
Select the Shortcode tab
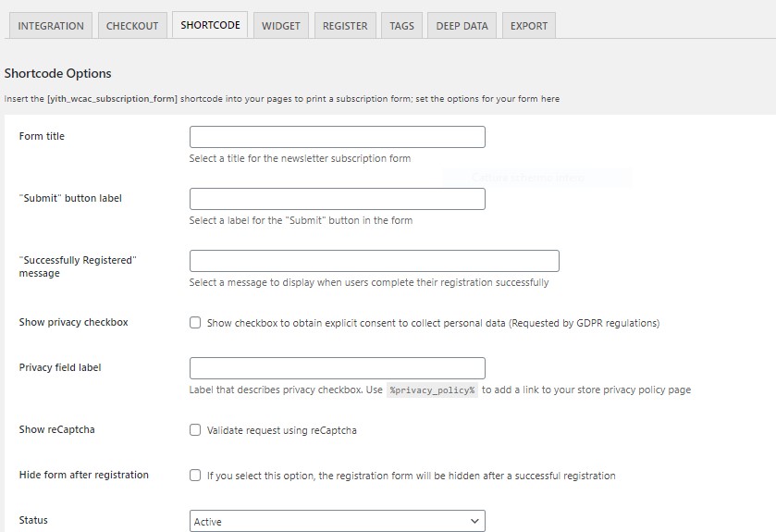point(210,25)
